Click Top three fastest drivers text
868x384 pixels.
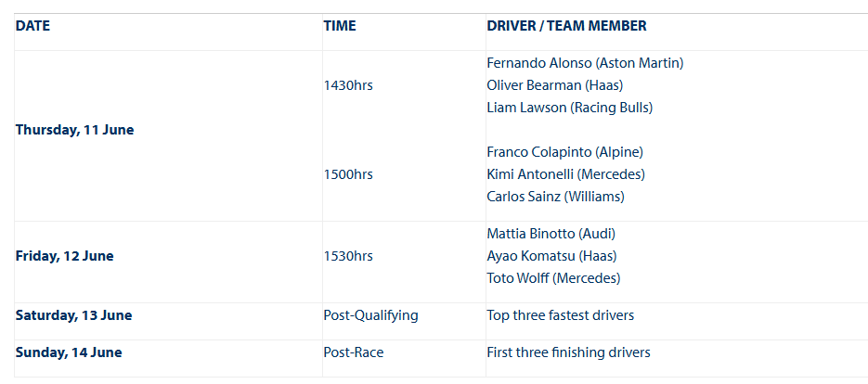560,316
